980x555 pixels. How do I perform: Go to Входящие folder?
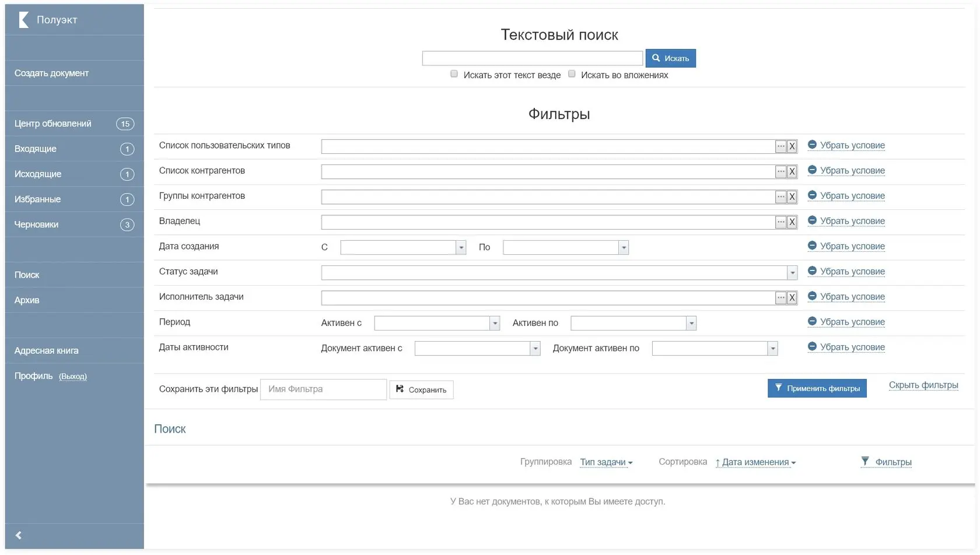tap(75, 149)
